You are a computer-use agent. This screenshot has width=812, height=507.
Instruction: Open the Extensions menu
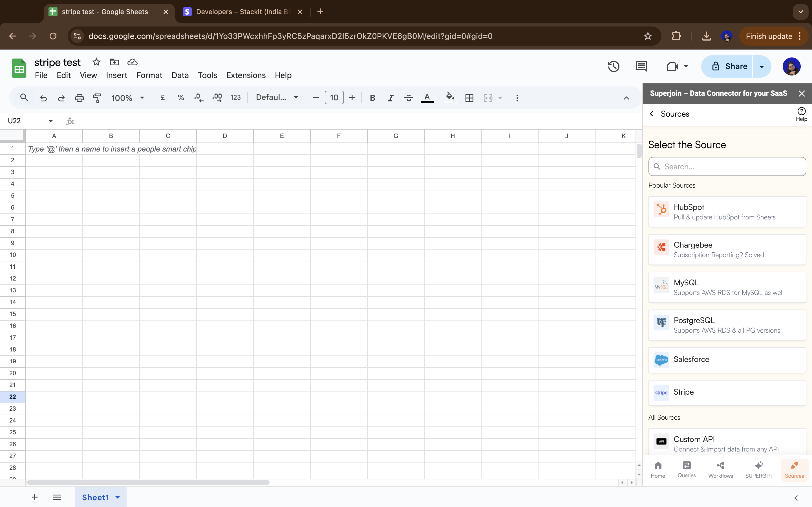coord(246,75)
